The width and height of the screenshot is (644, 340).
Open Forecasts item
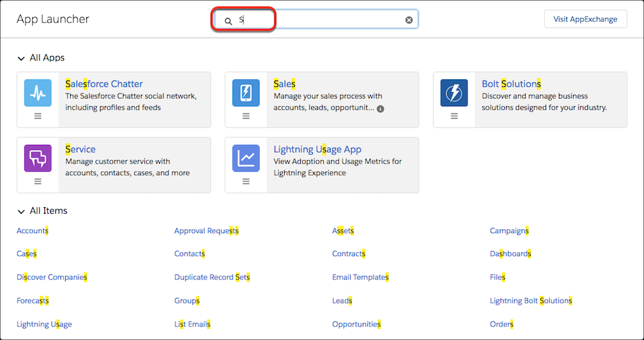tap(32, 301)
